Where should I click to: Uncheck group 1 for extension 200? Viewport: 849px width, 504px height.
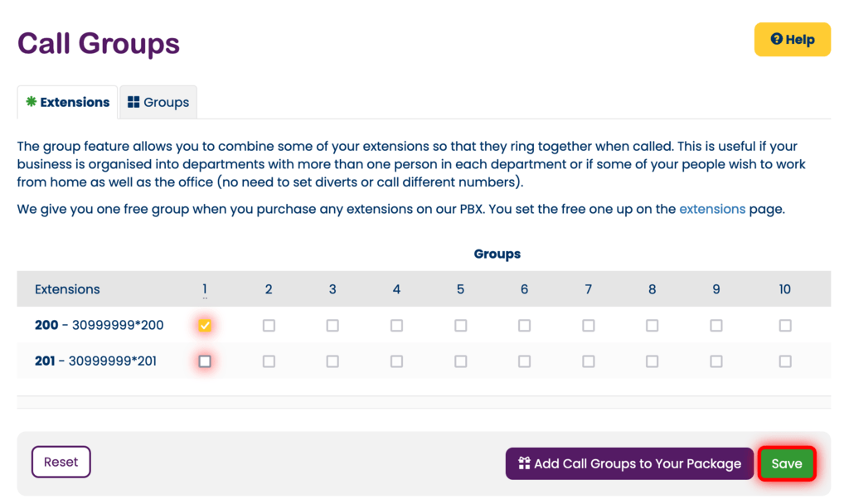coord(205,326)
